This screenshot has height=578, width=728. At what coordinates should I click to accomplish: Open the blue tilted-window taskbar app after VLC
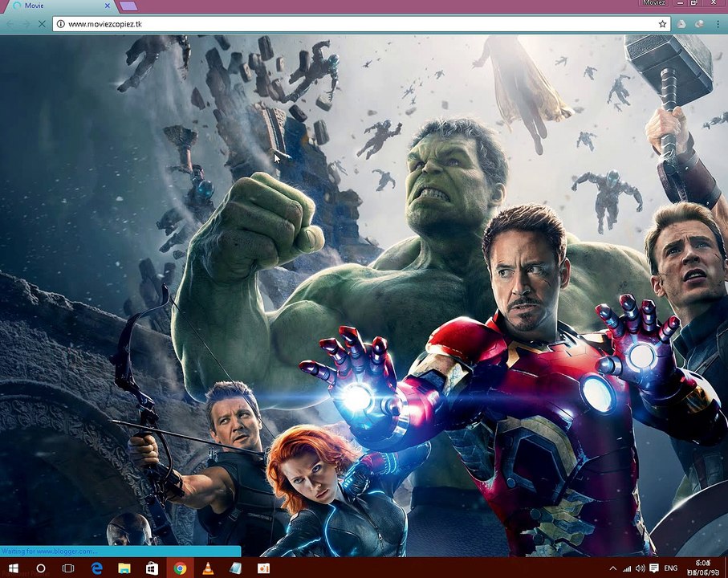(235, 568)
